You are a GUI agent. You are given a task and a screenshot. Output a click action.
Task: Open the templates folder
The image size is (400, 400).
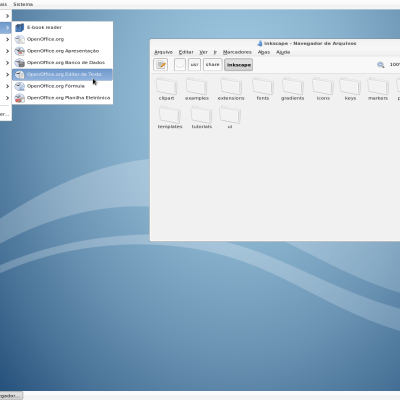point(170,118)
